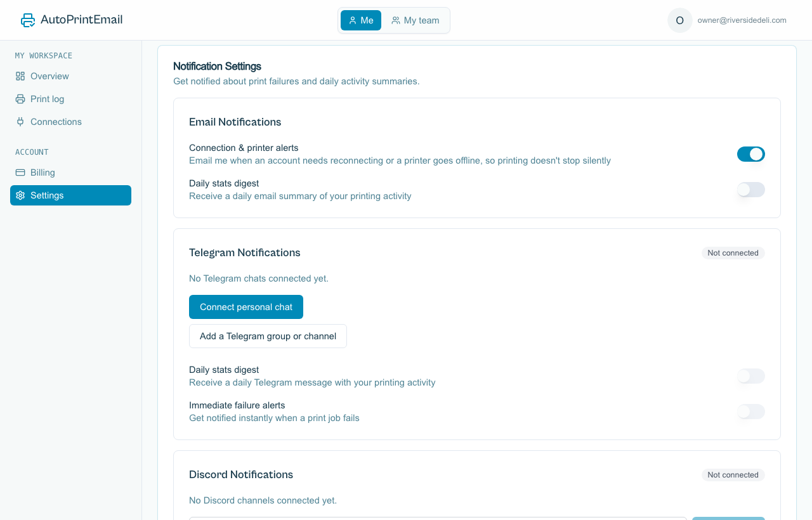Click 'No Telegram chats connected yet.' text
The image size is (812, 520).
tap(259, 278)
